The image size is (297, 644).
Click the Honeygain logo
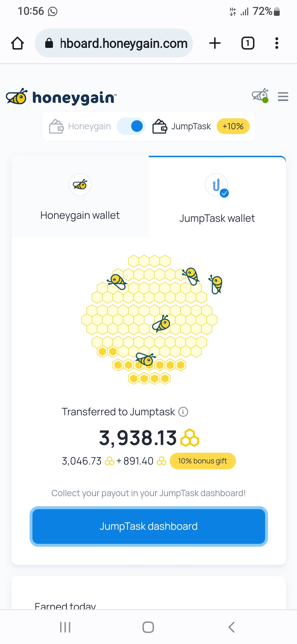pos(61,97)
